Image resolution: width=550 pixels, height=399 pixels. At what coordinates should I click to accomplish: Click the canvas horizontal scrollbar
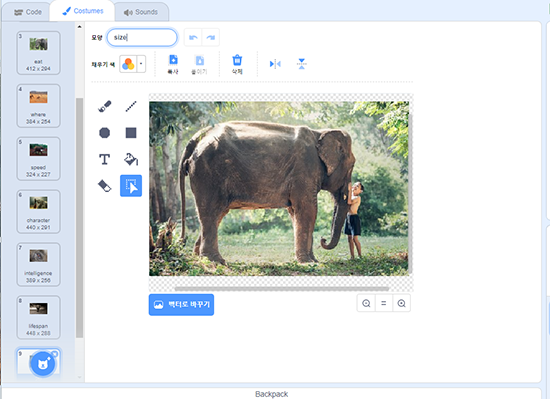(282, 289)
